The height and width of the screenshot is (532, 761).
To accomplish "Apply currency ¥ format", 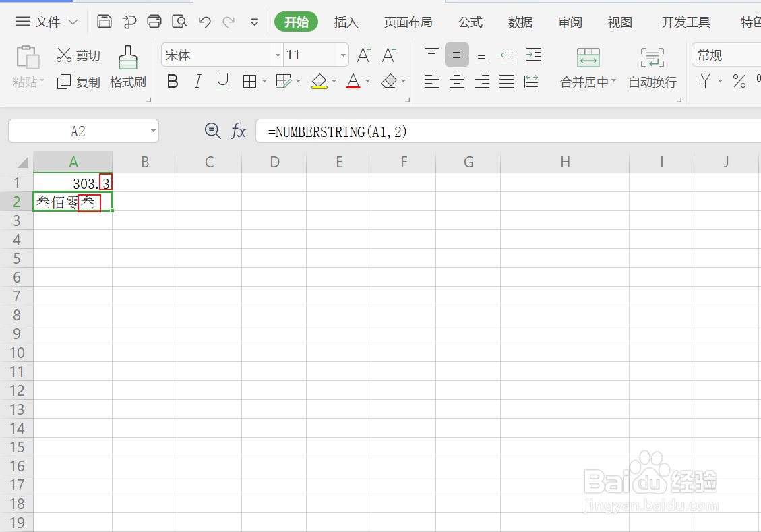I will coord(705,81).
